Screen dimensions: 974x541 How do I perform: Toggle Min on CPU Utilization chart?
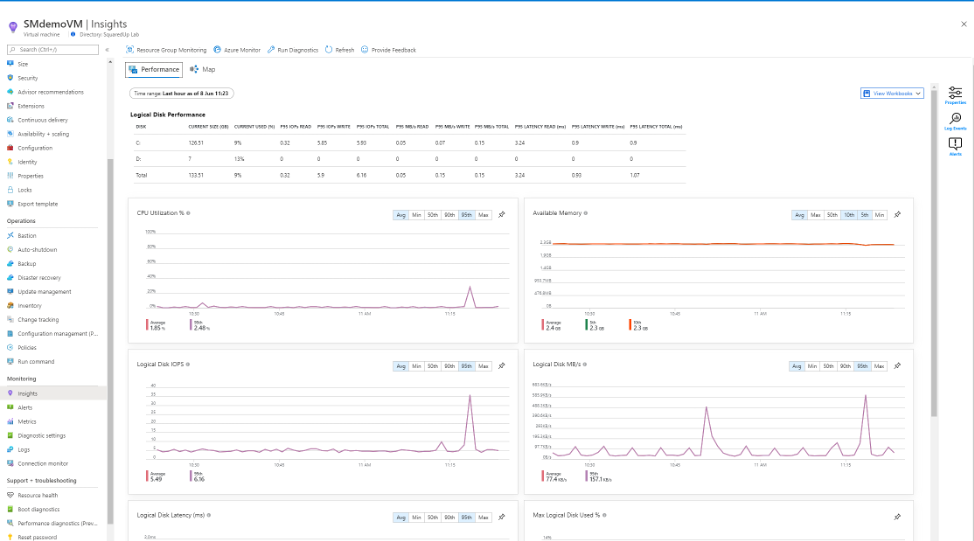[416, 215]
